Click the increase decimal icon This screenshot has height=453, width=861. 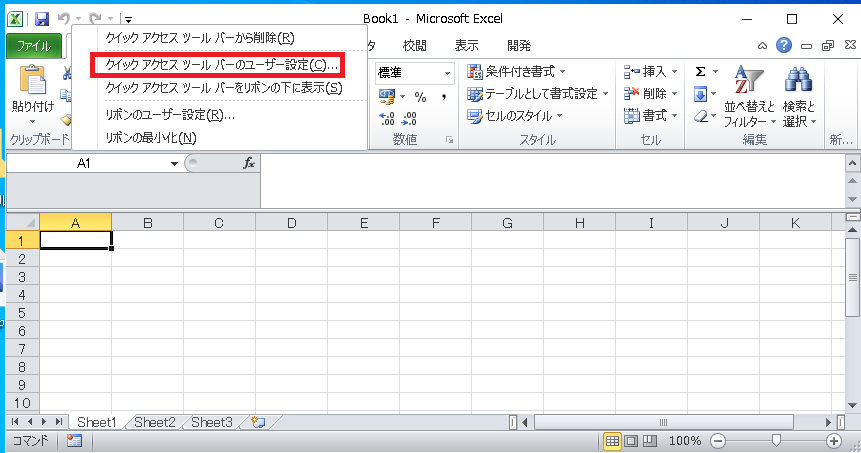387,119
